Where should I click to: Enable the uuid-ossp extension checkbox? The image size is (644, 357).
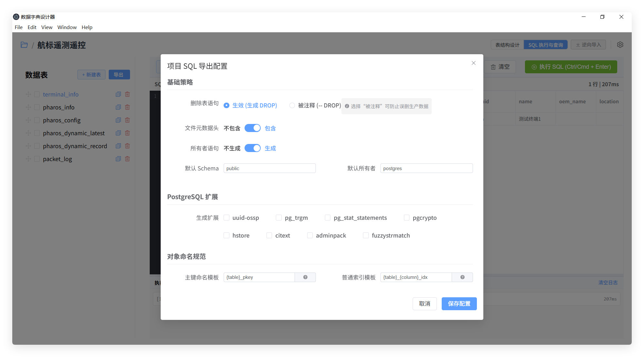[x=226, y=218]
